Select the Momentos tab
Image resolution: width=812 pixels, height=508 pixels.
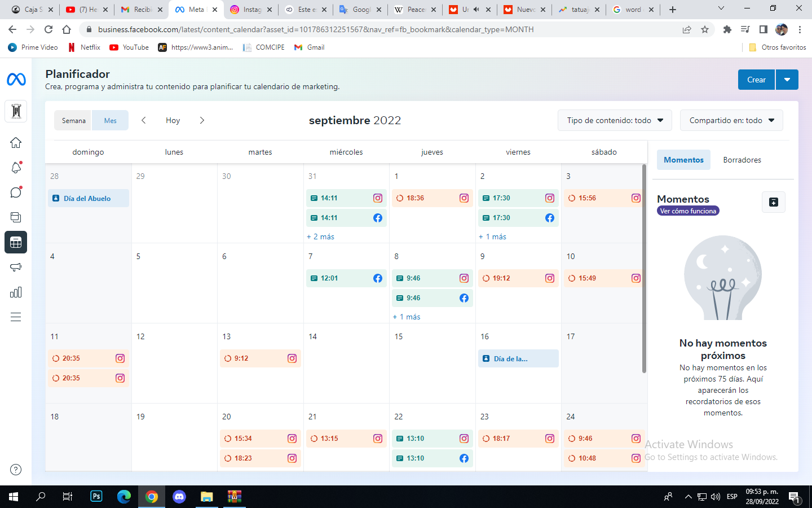[683, 160]
